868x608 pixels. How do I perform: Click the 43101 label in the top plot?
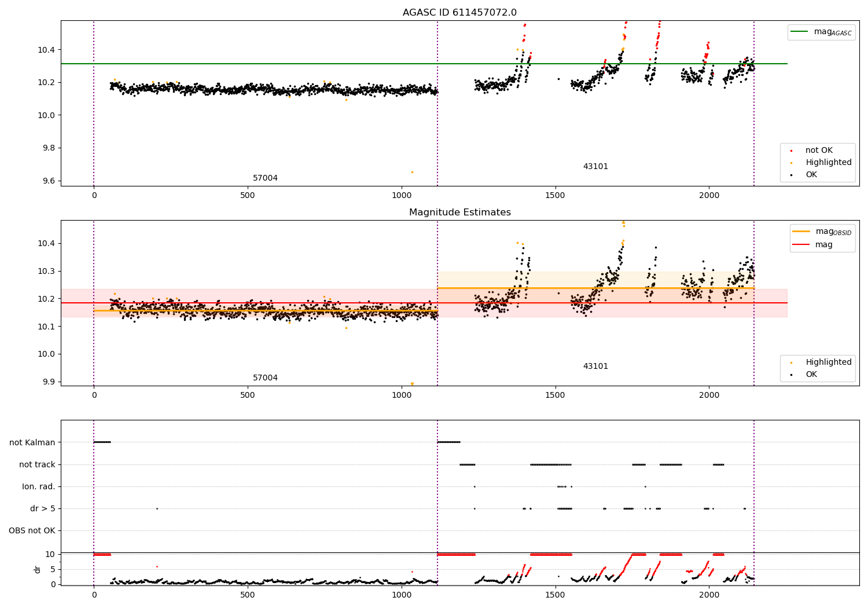coord(595,167)
